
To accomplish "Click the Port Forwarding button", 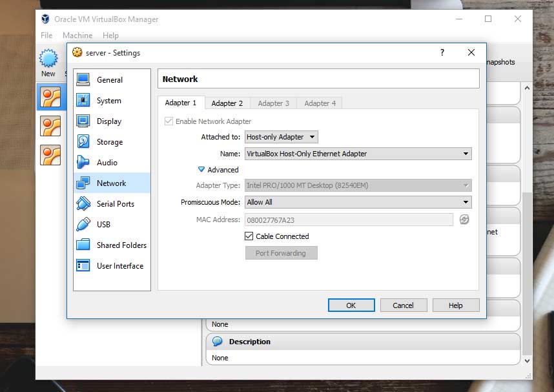I will point(282,253).
